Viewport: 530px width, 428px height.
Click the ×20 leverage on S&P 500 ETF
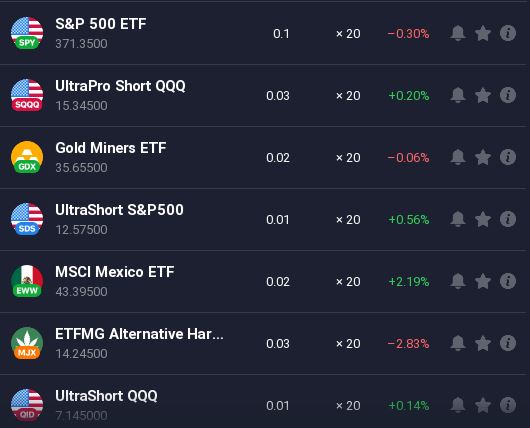pos(348,34)
